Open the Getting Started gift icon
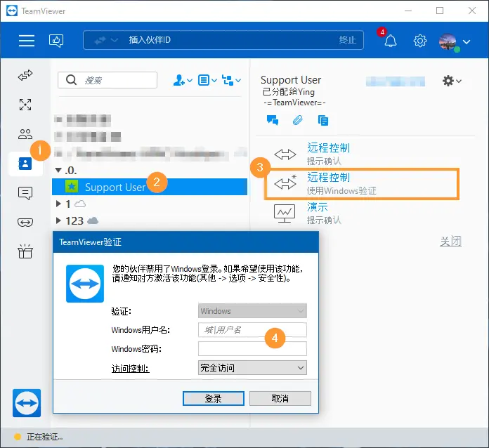Viewport: 489px width, 448px height. (x=25, y=251)
